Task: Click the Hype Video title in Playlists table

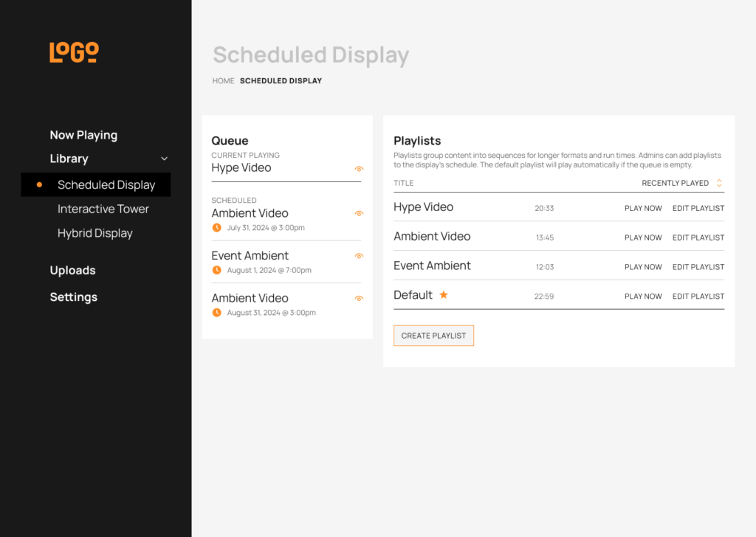Action: click(x=423, y=207)
